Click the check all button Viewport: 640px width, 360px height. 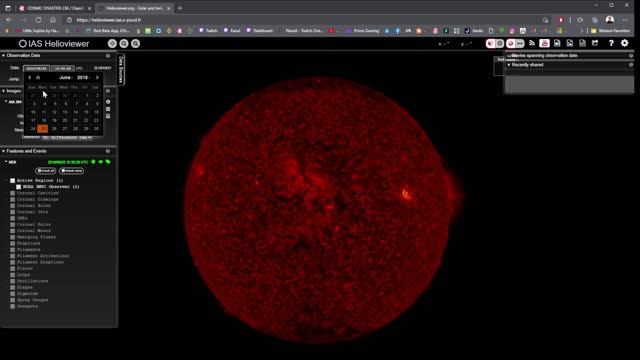[x=45, y=171]
